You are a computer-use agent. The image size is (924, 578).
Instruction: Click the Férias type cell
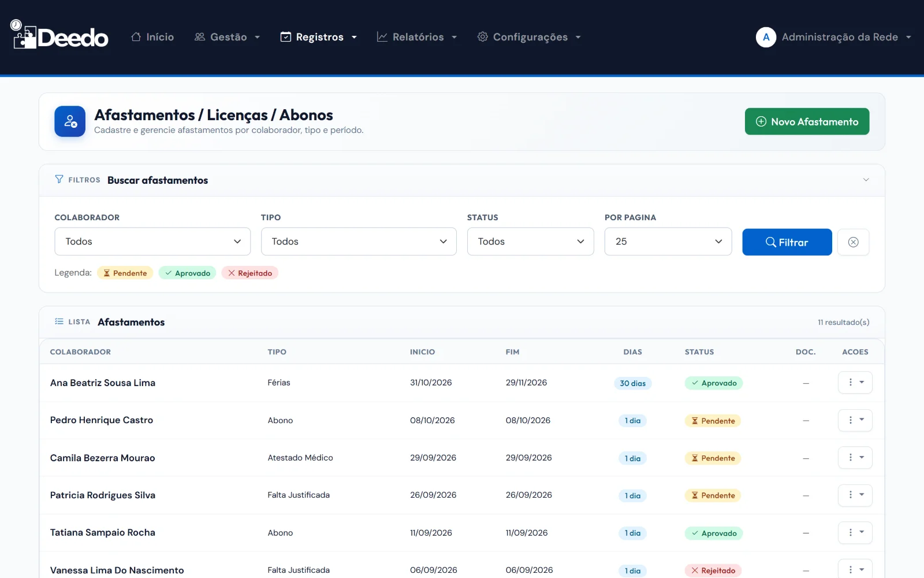click(279, 383)
